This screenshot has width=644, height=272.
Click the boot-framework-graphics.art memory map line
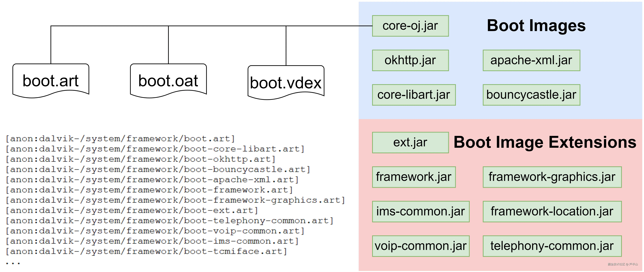click(175, 200)
